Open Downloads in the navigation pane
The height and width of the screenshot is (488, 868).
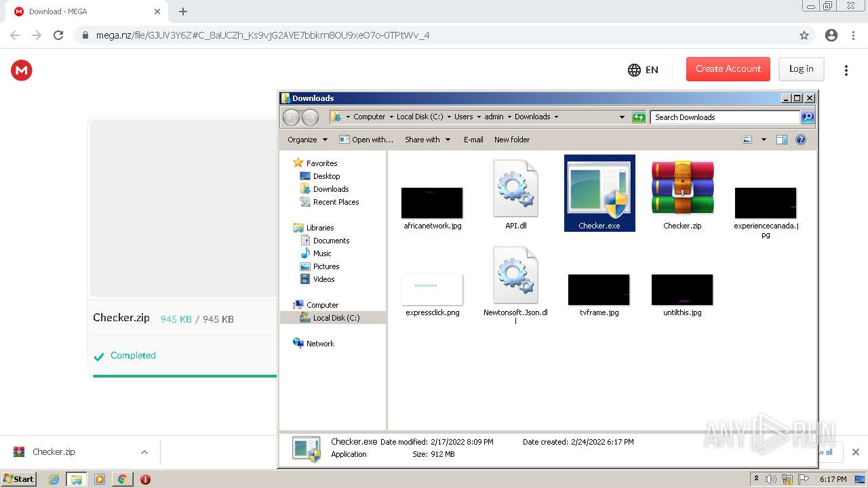331,189
